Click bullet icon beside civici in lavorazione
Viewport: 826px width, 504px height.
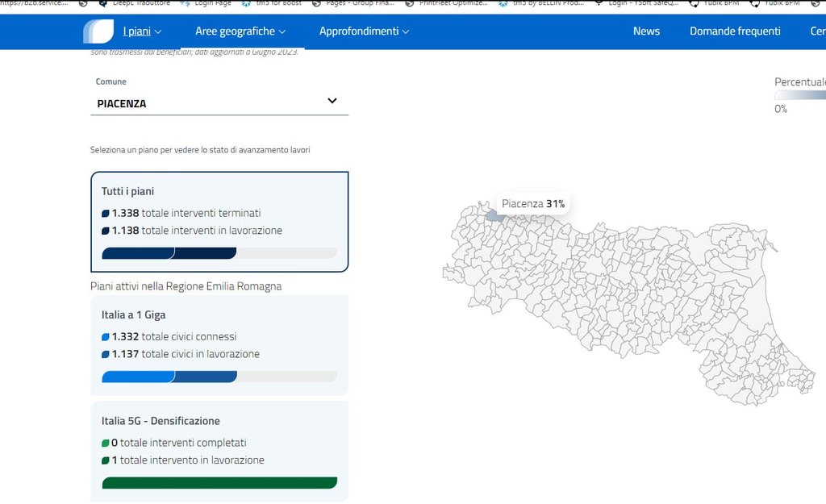pyautogui.click(x=106, y=355)
